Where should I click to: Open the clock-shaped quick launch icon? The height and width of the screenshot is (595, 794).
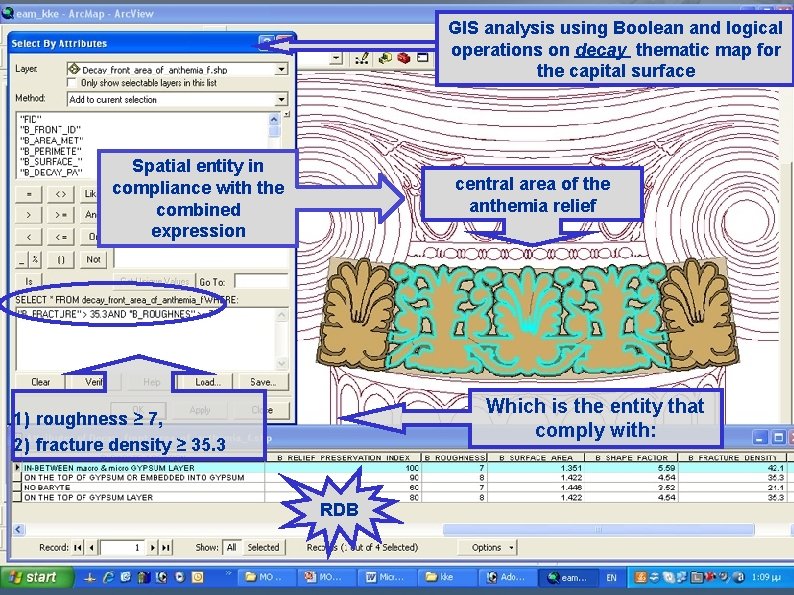click(x=197, y=577)
